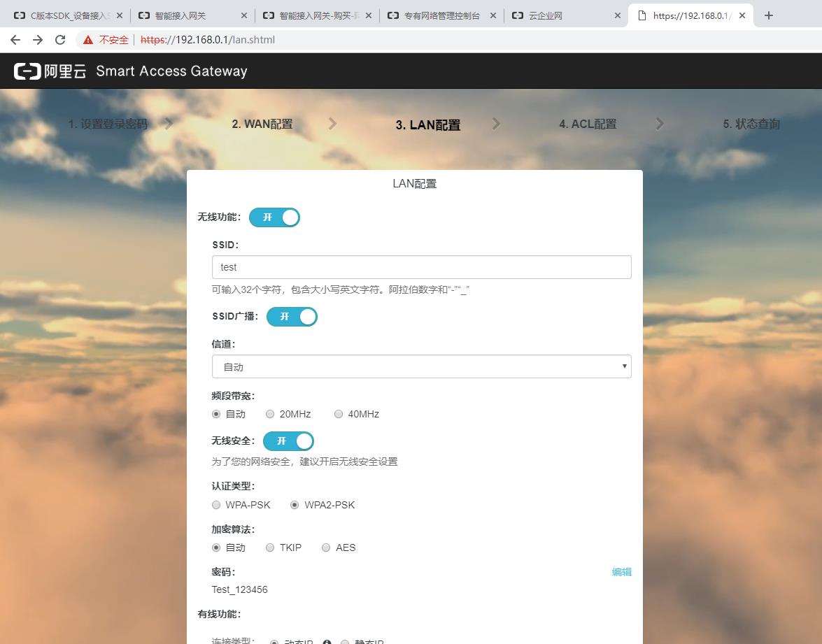Select TKIP encryption algorithm
822x644 pixels.
click(270, 548)
